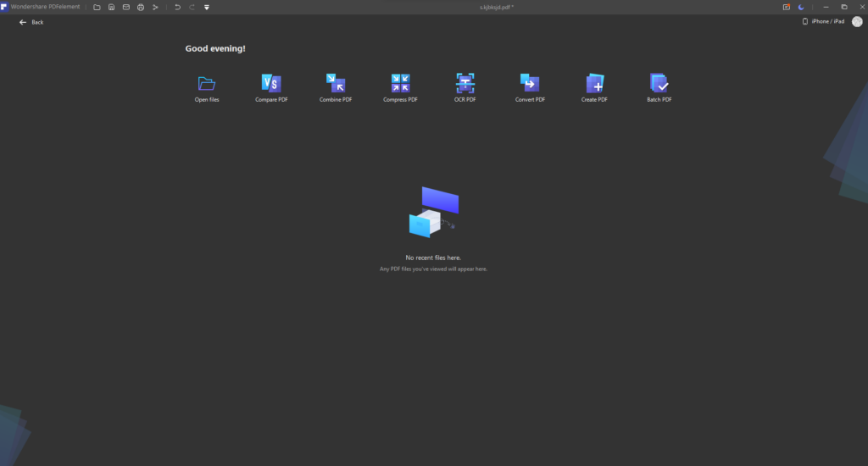Open the notification message icon with red dot
Screen dimensions: 868x466
(x=786, y=7)
